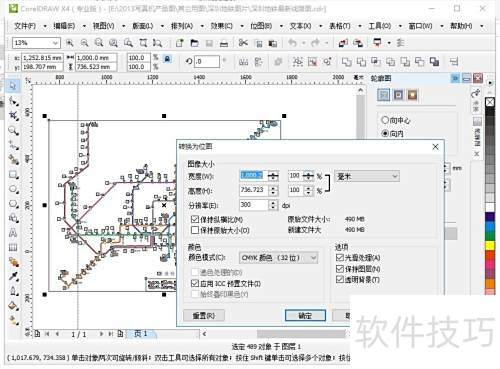Click the 宽度 input field

(254, 176)
